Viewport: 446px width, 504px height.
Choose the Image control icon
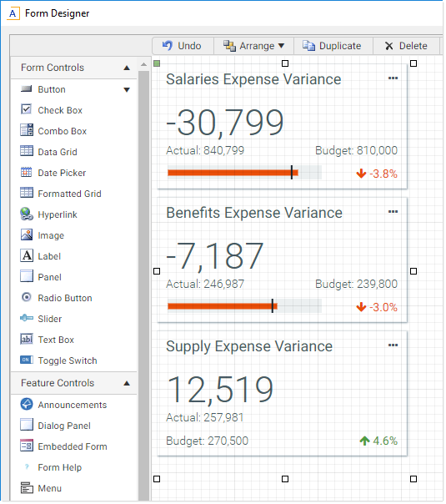(27, 235)
